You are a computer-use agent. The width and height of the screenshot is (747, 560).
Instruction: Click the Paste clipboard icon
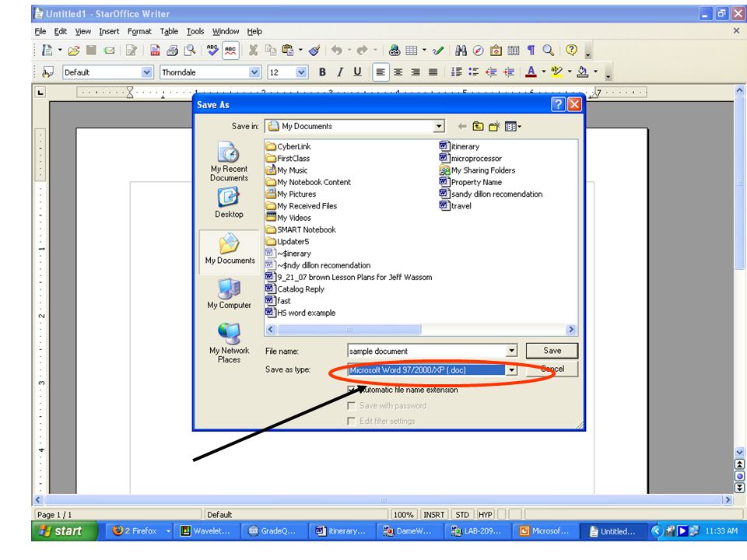(287, 50)
